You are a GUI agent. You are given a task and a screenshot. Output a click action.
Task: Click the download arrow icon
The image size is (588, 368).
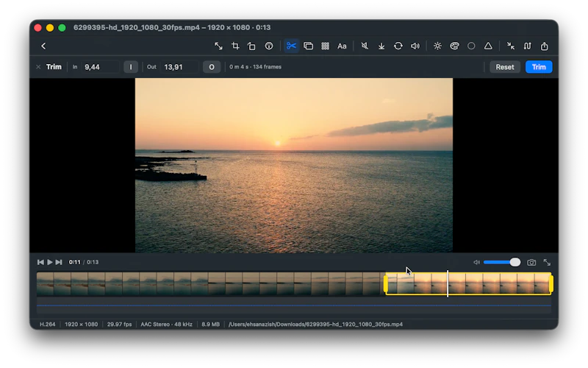pos(381,46)
